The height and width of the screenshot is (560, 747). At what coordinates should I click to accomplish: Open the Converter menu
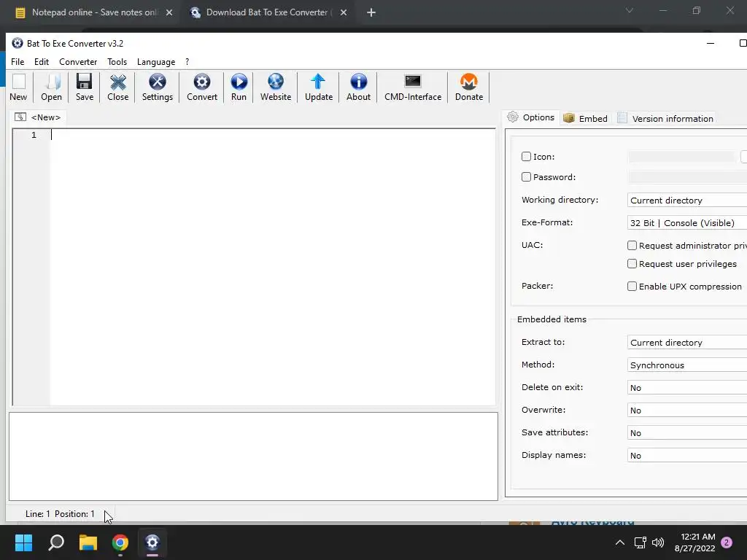(x=78, y=62)
